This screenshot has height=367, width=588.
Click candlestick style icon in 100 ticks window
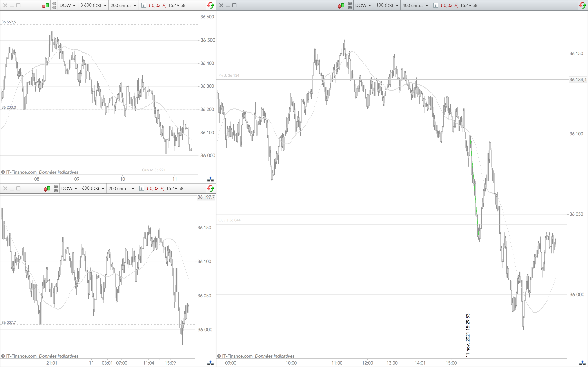341,5
